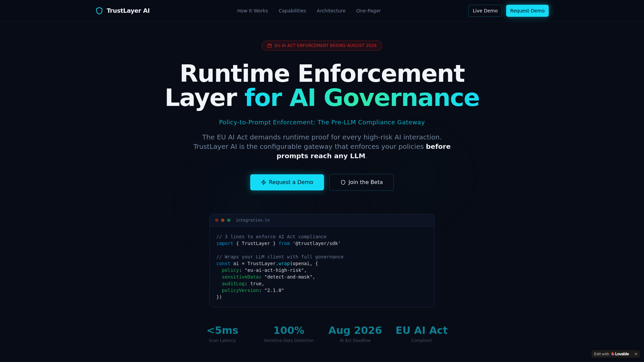Open the One-Pager nav link
This screenshot has height=362, width=644.
click(368, 11)
